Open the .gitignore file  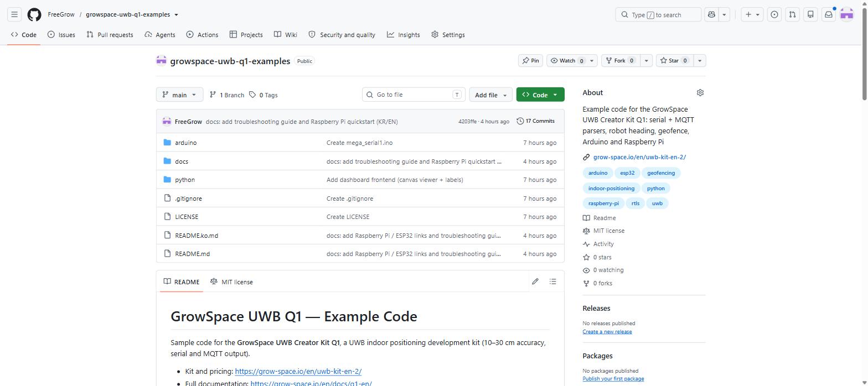(x=188, y=199)
